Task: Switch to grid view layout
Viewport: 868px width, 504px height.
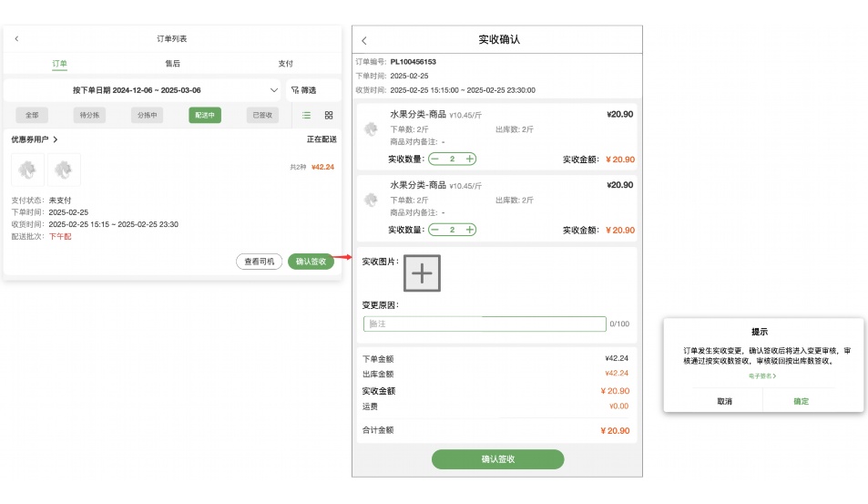Action: (x=329, y=116)
